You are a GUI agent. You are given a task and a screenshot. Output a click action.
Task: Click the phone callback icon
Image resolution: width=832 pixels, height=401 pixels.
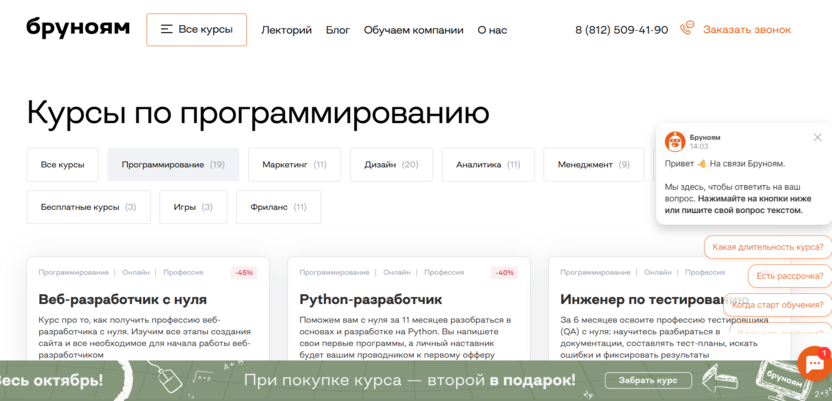687,28
